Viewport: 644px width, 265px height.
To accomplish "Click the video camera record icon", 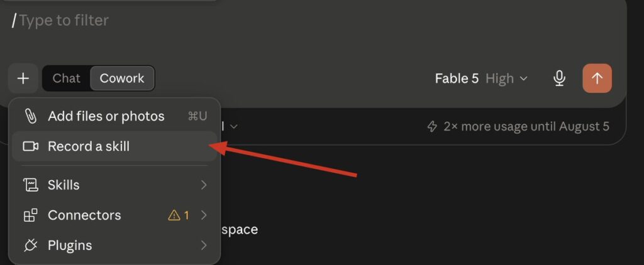I will coord(30,146).
